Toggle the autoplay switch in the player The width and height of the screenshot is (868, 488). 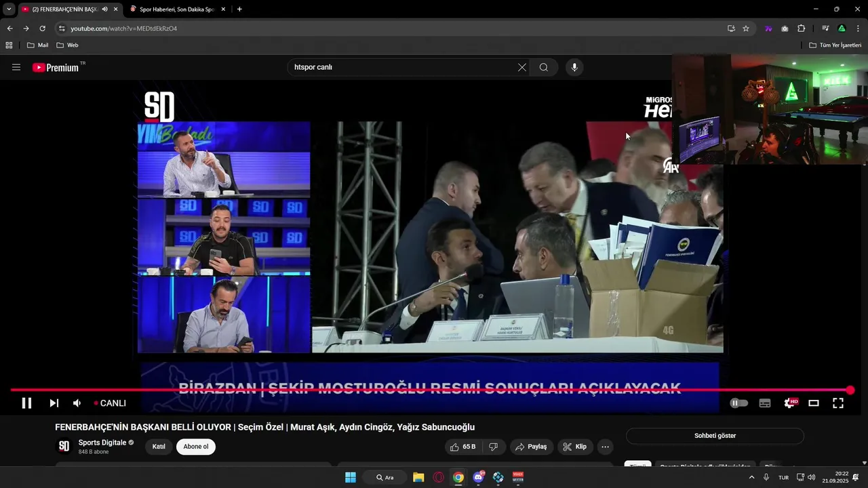point(739,403)
